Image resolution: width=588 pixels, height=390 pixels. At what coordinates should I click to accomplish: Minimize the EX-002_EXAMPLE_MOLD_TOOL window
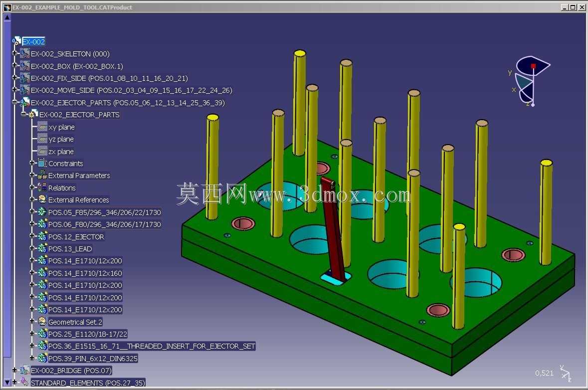click(565, 7)
